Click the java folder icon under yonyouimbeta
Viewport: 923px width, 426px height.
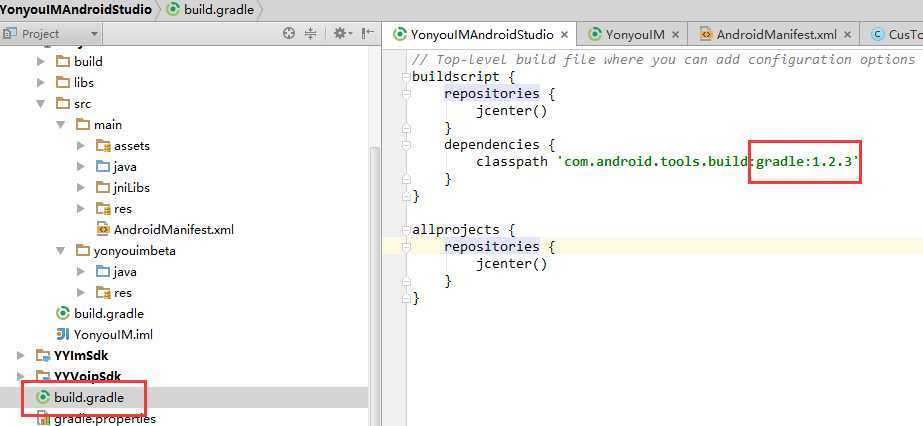(x=103, y=272)
